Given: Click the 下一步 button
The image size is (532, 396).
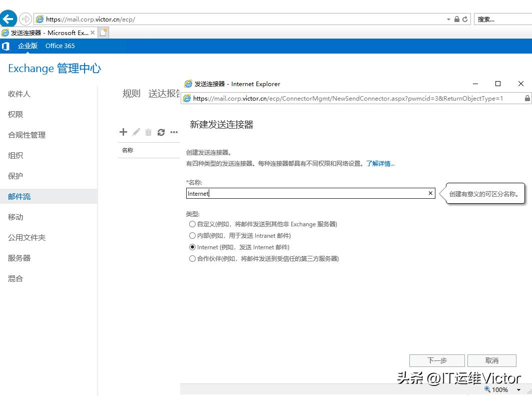Looking at the screenshot, I should (436, 360).
